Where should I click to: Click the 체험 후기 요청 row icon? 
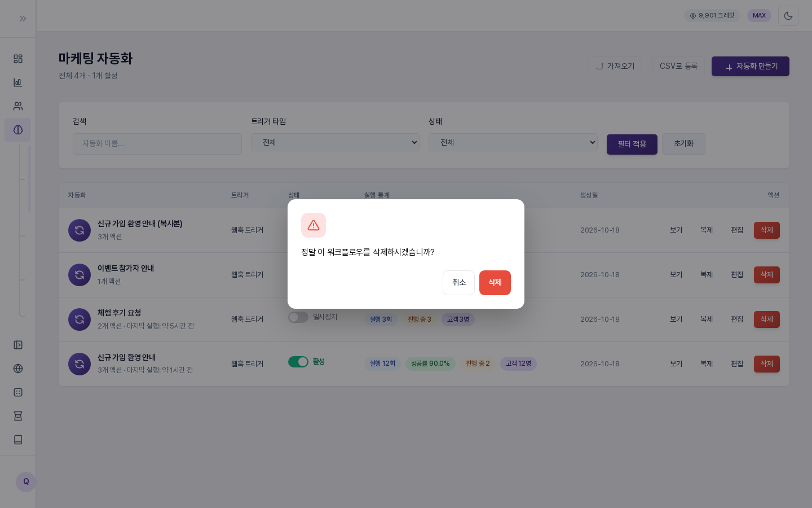[80, 319]
